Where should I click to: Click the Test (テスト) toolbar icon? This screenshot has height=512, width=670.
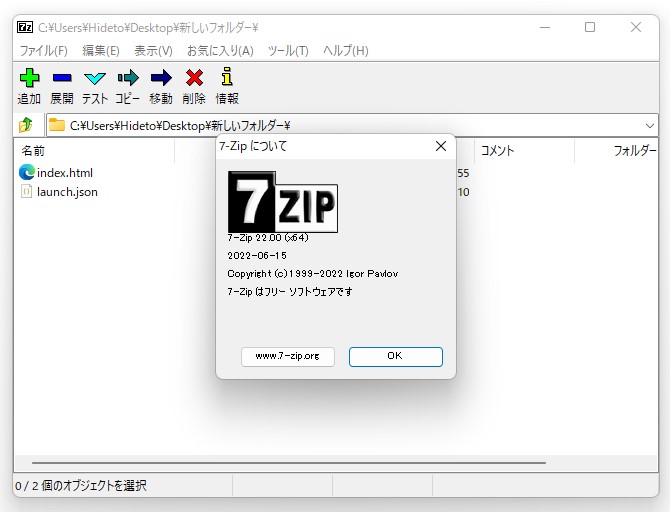[x=95, y=78]
